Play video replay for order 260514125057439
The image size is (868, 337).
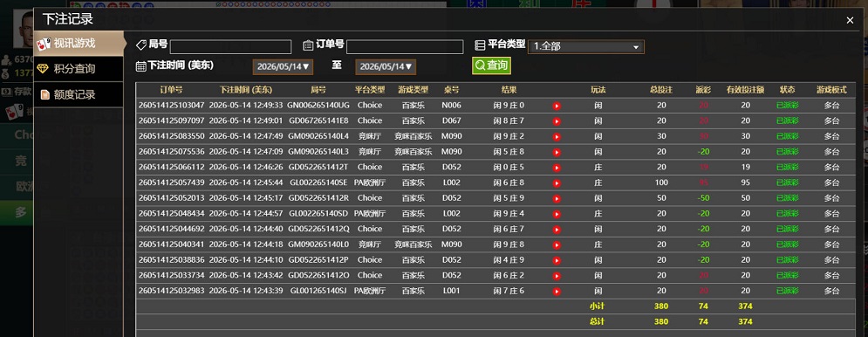(x=557, y=183)
